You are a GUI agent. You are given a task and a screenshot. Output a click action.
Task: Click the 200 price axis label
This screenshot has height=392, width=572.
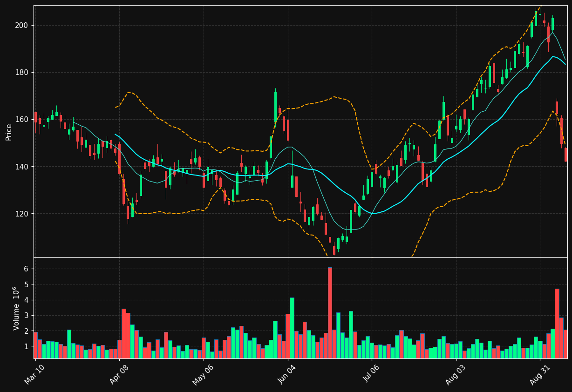[22, 25]
